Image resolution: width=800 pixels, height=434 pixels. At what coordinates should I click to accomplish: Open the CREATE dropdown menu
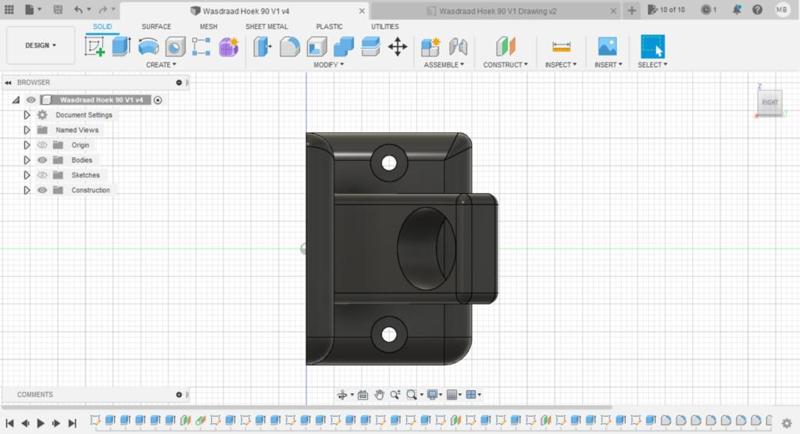click(161, 65)
